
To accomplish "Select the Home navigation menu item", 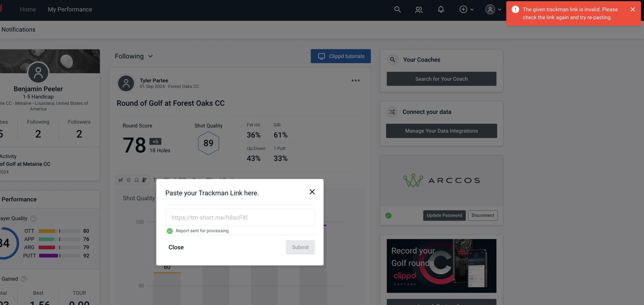I will pos(28,9).
